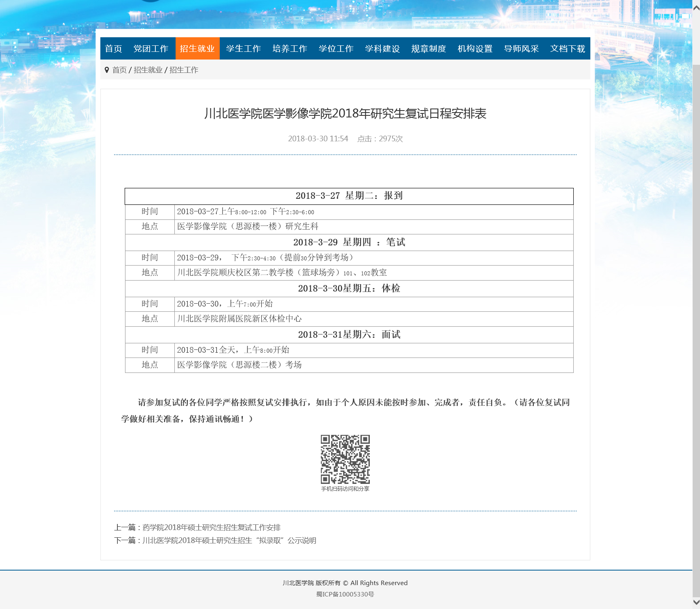Click the article title 川北医学院医学影像学院2018年研究生复试日程安排表

[345, 113]
